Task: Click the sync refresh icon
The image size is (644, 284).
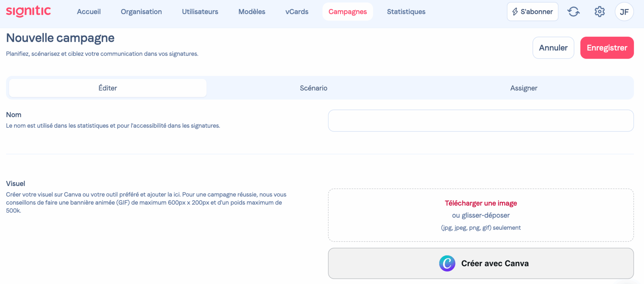Action: pos(573,12)
